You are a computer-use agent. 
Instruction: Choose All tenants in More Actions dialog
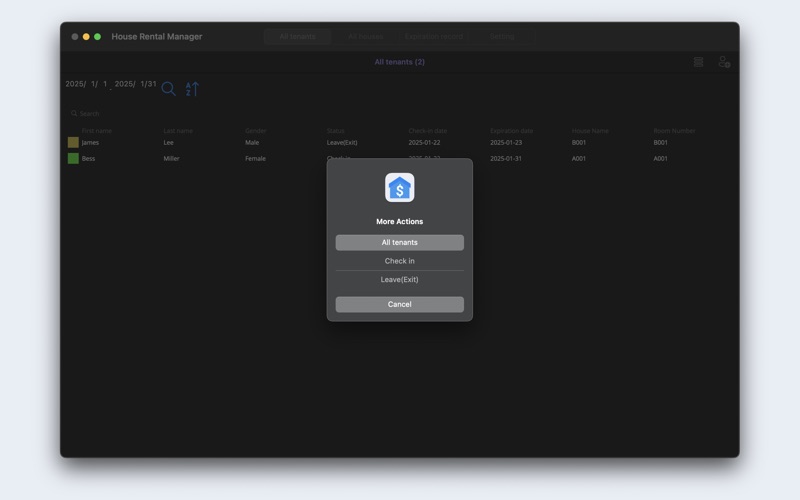pos(399,242)
